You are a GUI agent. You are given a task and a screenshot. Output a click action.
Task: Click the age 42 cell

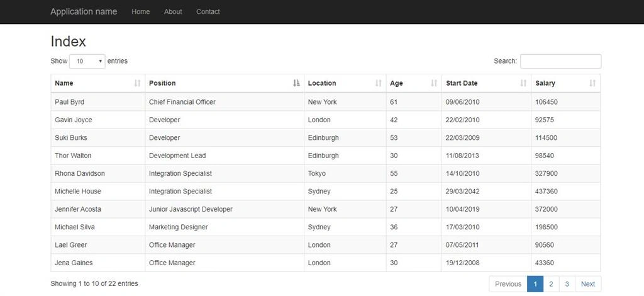(x=414, y=120)
